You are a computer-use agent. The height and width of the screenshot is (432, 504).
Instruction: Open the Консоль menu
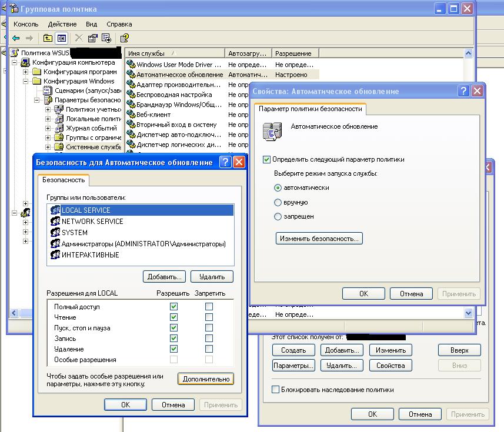point(26,24)
